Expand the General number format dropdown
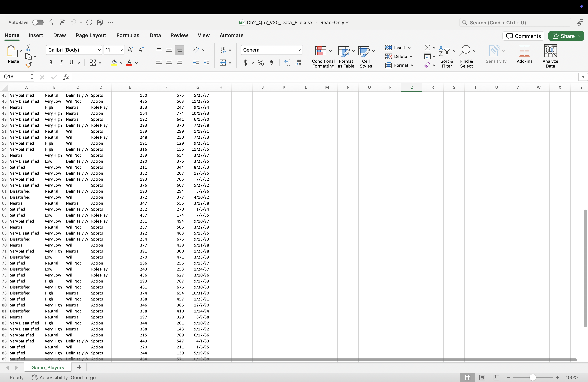The width and height of the screenshot is (588, 382). 299,50
